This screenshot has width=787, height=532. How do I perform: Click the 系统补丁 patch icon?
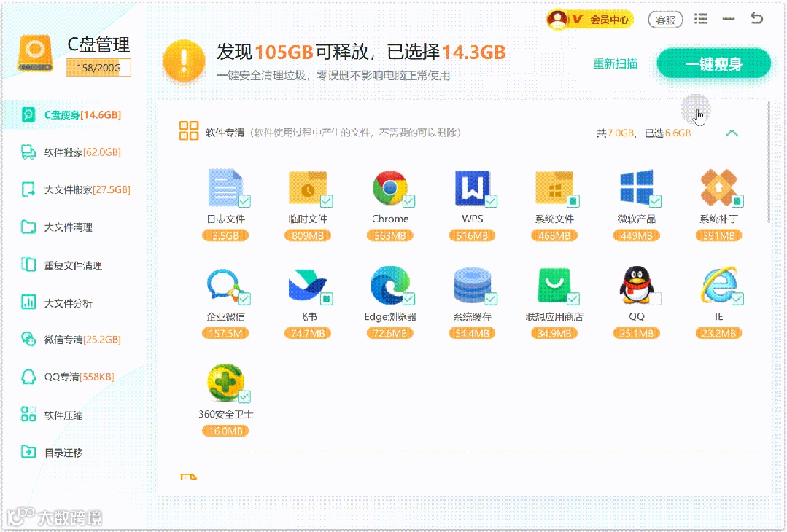point(718,187)
